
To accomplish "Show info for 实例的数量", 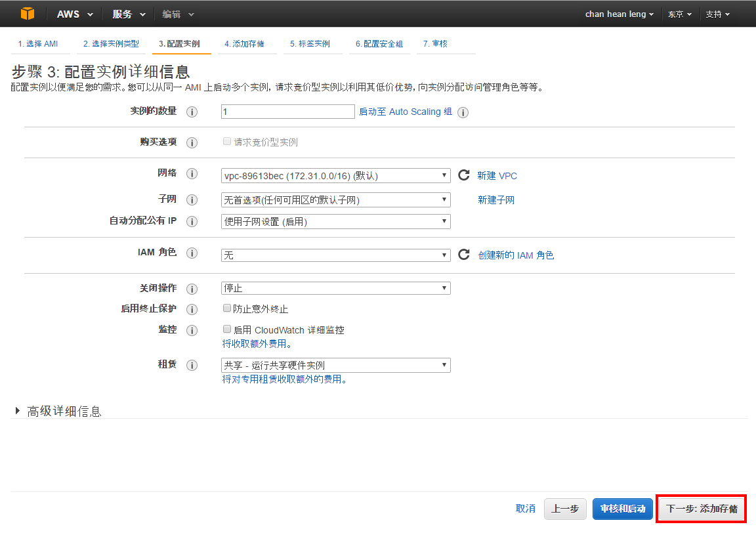I will coord(192,112).
